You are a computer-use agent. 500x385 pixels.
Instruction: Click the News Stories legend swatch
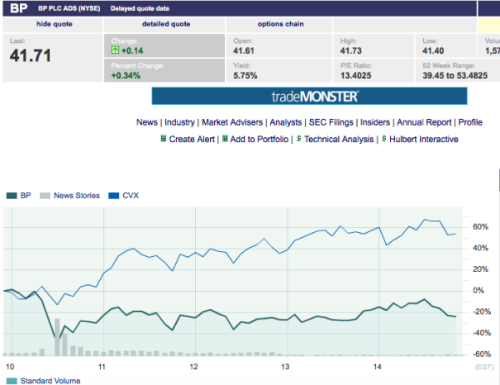pos(45,195)
